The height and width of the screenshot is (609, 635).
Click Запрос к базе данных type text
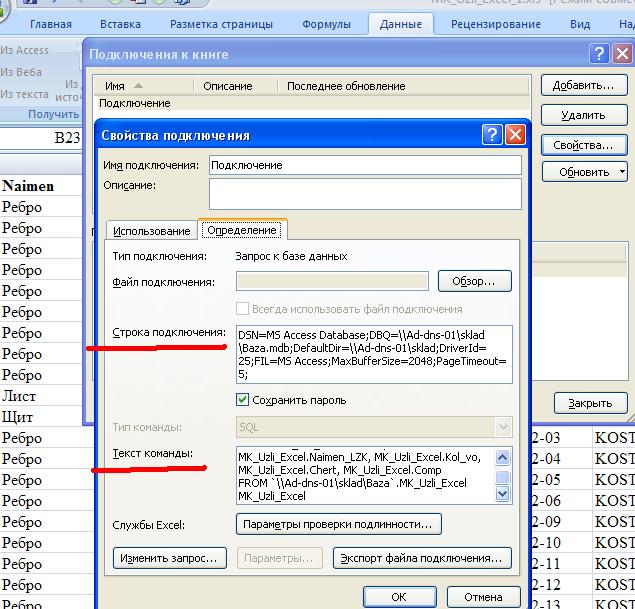pyautogui.click(x=292, y=256)
